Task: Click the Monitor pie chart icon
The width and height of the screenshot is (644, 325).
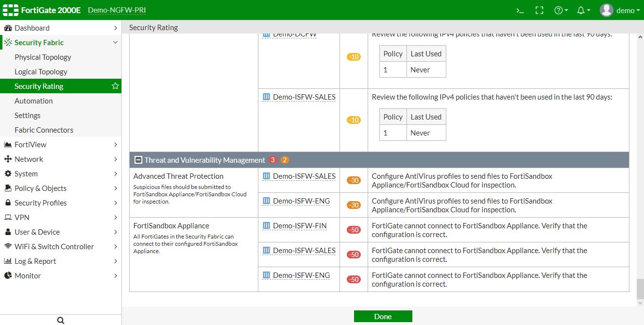Action: pos(8,276)
